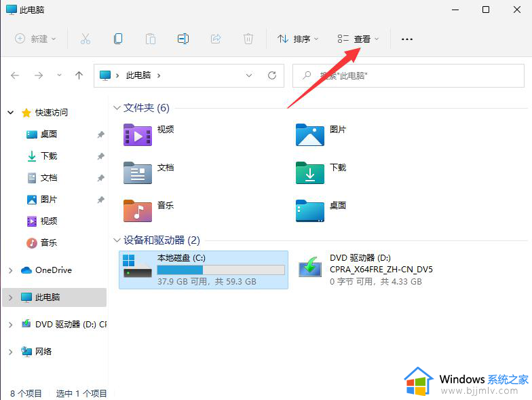532x400 pixels.
Task: Select 快速访问 in the navigation pane
Action: tap(52, 113)
